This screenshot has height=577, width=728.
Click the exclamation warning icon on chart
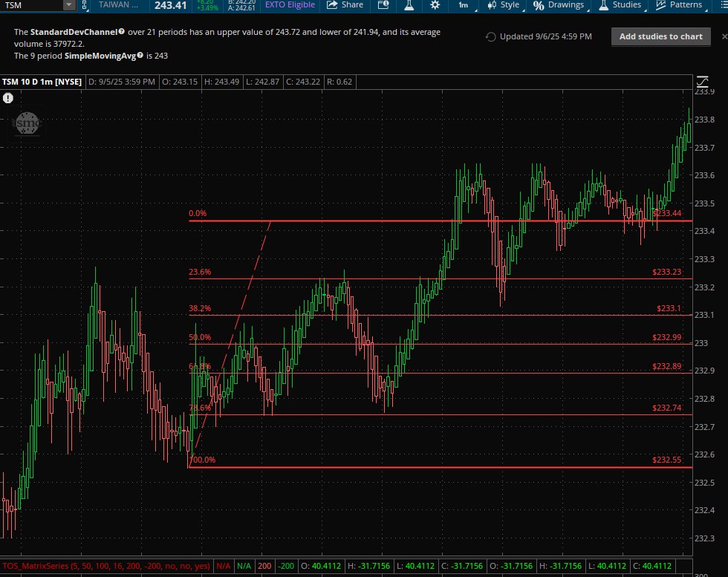8,98
